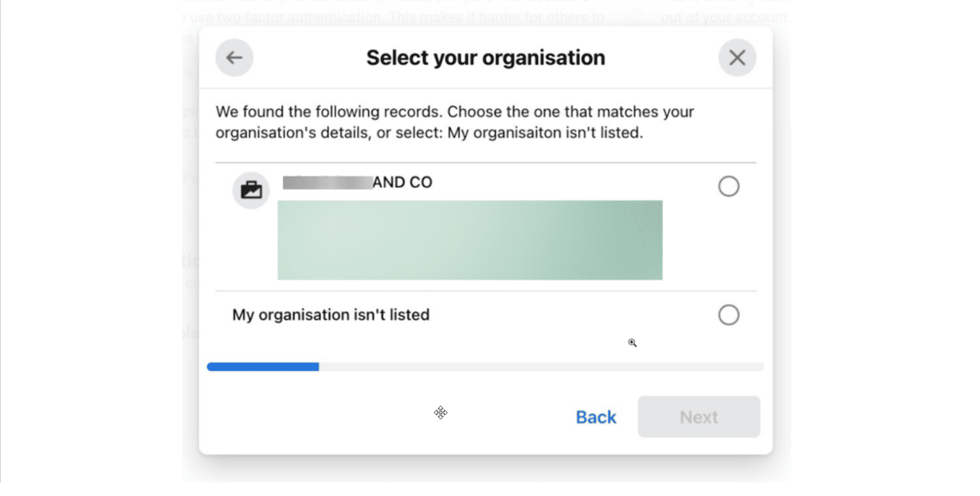Click the four-way move arrows icon

pyautogui.click(x=440, y=412)
